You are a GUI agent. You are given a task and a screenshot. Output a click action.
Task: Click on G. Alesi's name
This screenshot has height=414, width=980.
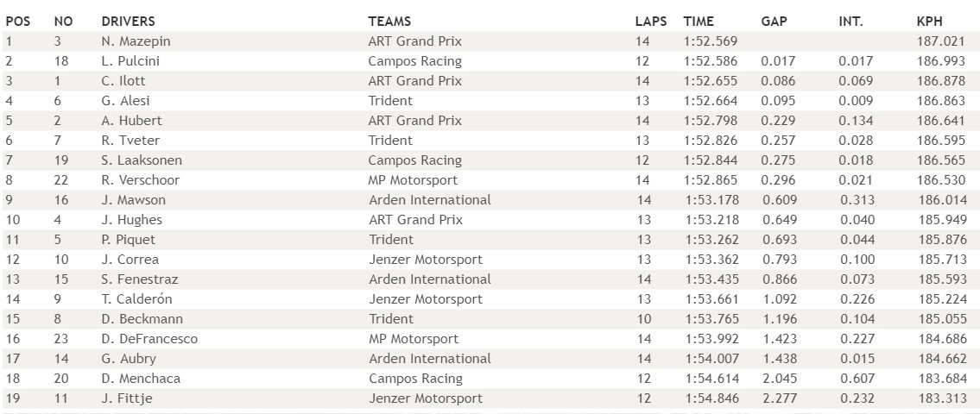(125, 101)
